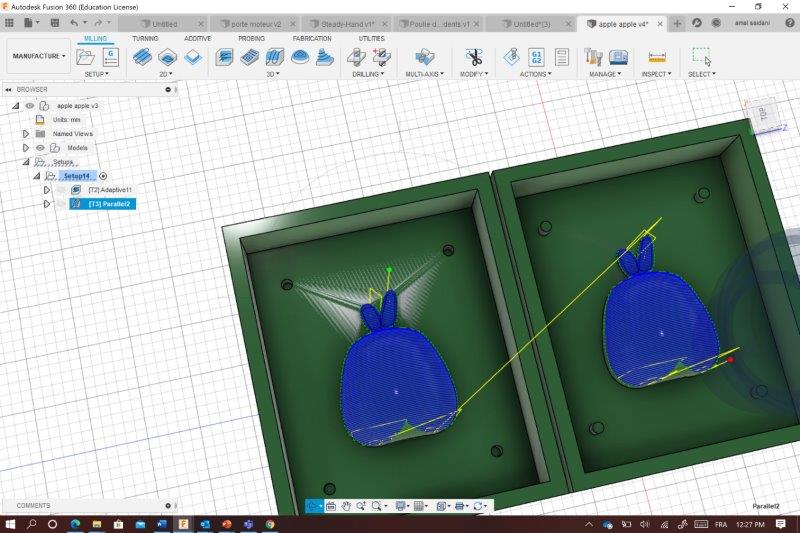The height and width of the screenshot is (533, 800).
Task: Click the Save disk icon
Action: [55, 23]
